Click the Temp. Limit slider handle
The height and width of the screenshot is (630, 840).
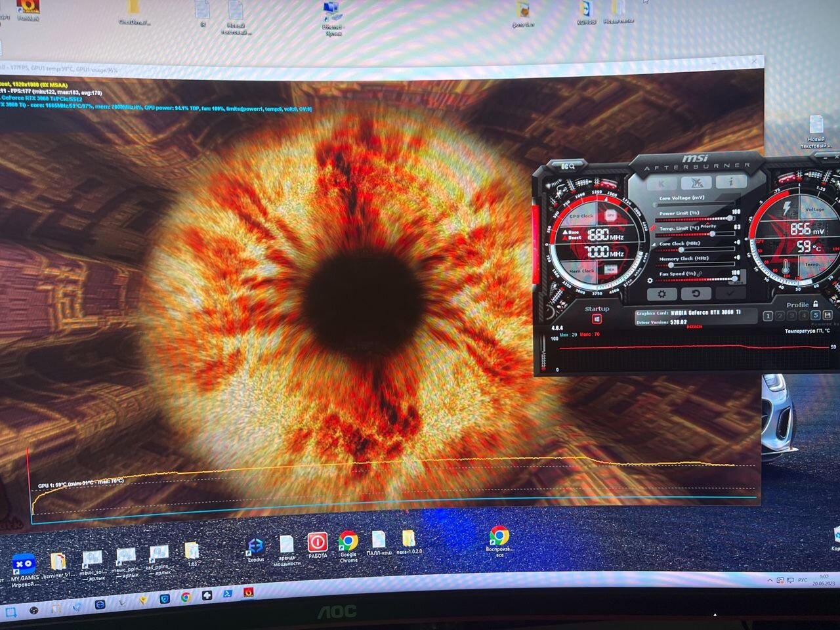[x=713, y=234]
